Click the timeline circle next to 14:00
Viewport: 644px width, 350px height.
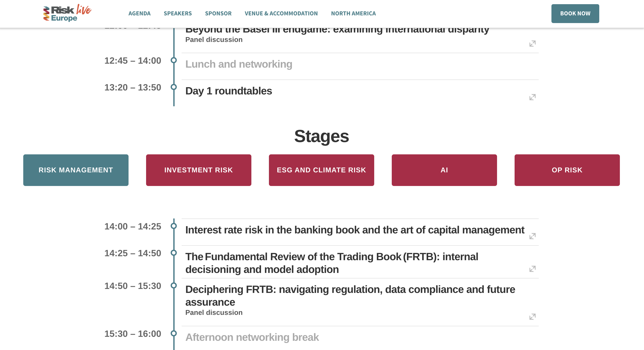tap(174, 226)
